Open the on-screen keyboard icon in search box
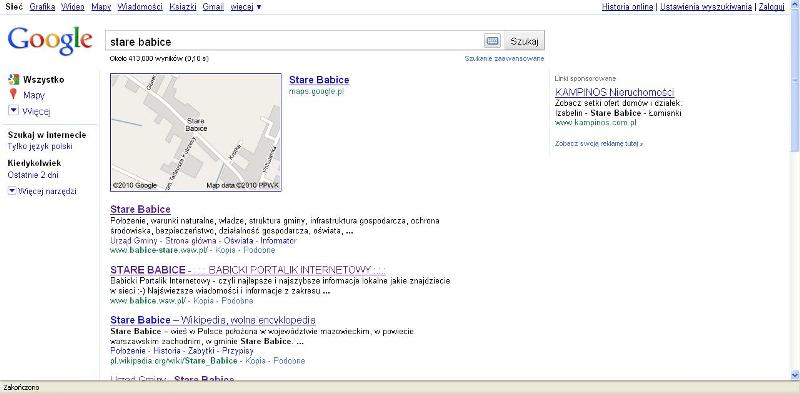800x394 pixels. [x=492, y=41]
